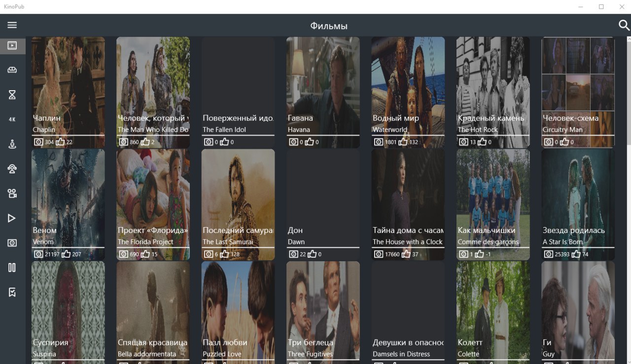Open A Star Is Born movie poster
Viewport: 631px width, 364px height.
578,205
